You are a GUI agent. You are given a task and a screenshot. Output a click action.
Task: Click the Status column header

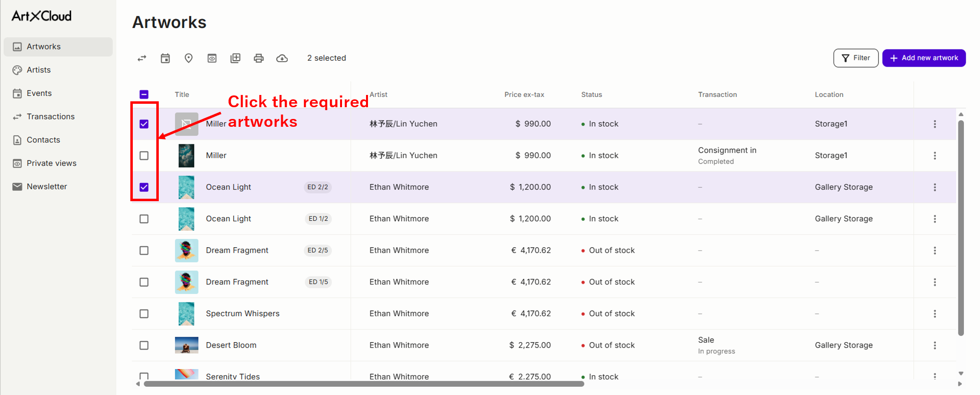pyautogui.click(x=591, y=94)
